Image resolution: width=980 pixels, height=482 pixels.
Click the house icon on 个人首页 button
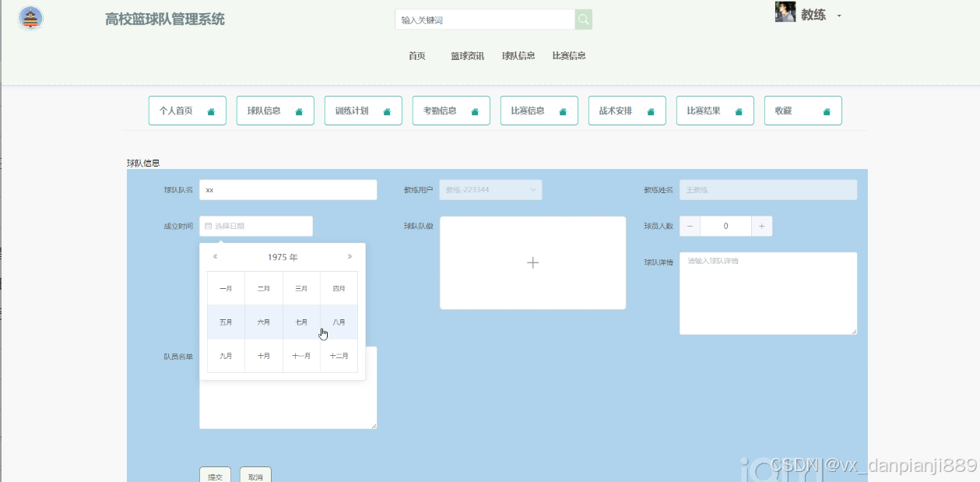pyautogui.click(x=211, y=111)
